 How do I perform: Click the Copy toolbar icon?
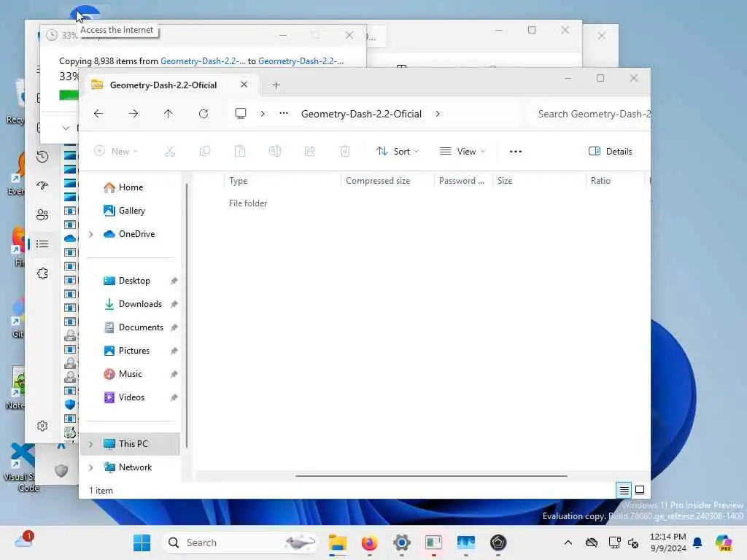click(x=205, y=152)
